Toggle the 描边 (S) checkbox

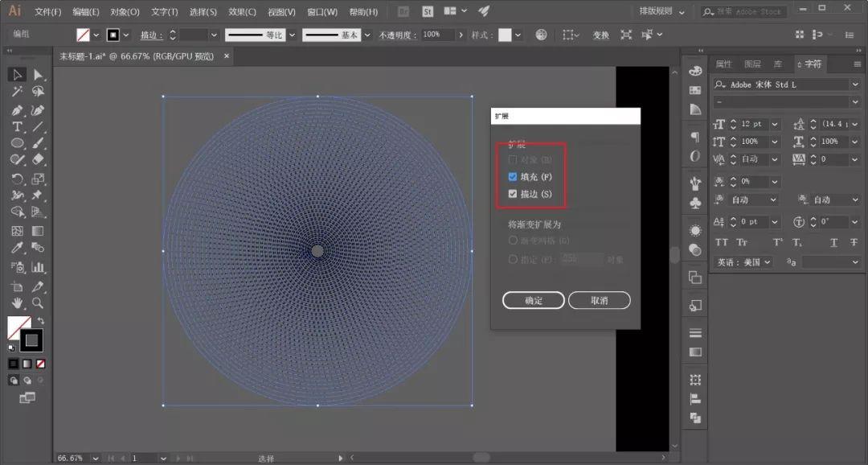tap(513, 194)
